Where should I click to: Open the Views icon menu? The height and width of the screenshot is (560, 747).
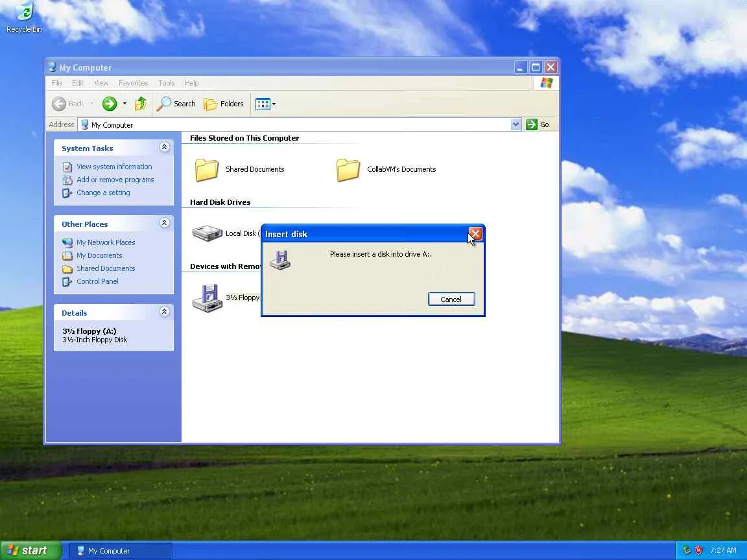(x=265, y=104)
